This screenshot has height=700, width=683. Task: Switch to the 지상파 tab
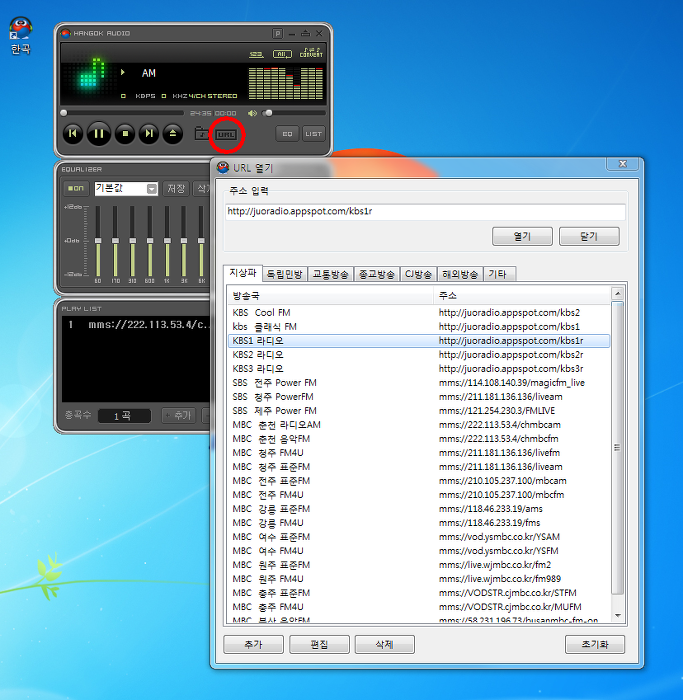click(243, 273)
